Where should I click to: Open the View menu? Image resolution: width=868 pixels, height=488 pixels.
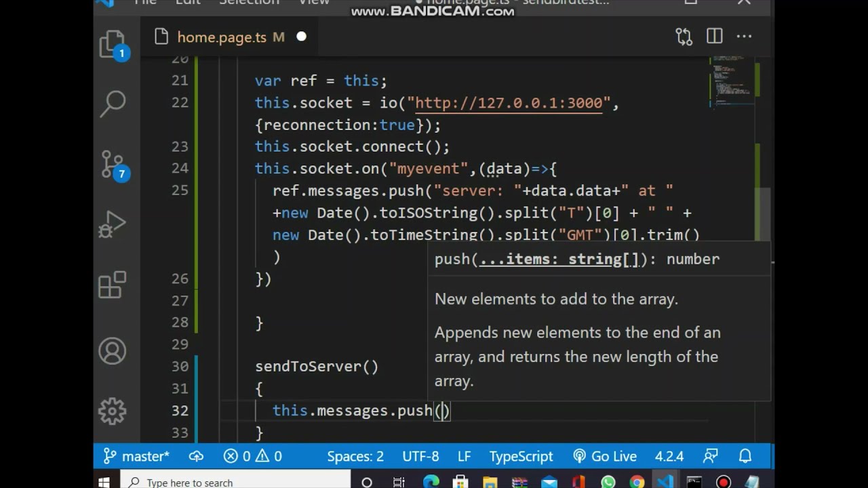[x=314, y=3]
